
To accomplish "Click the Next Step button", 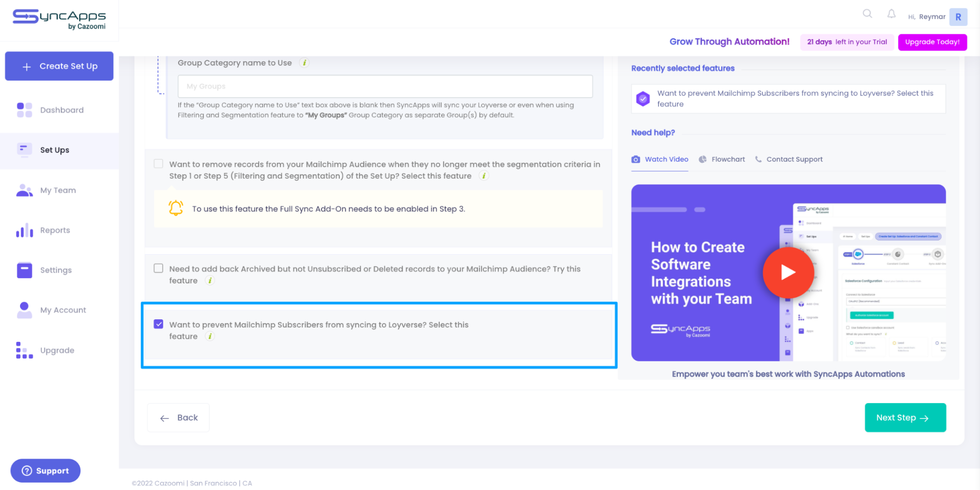I will [x=905, y=418].
